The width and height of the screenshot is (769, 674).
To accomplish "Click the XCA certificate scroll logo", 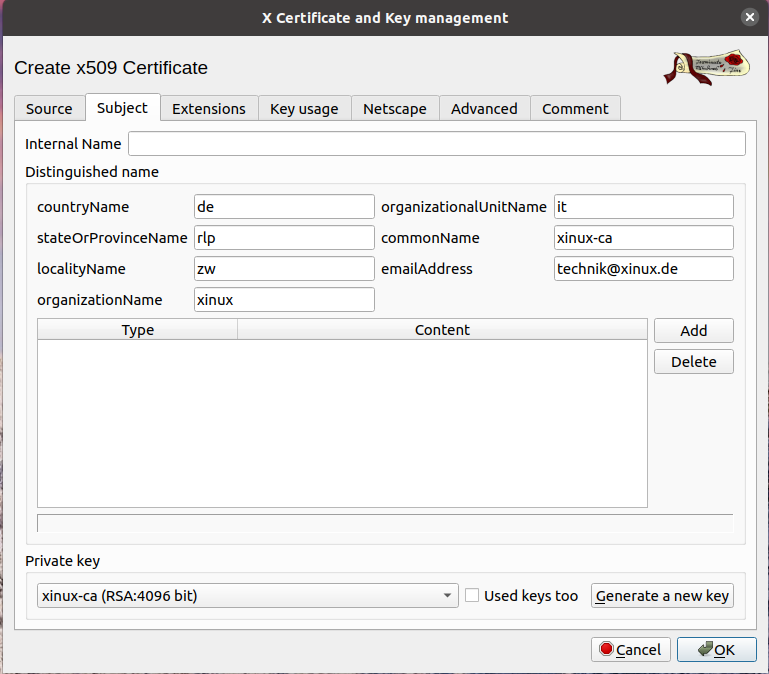I will 708,68.
